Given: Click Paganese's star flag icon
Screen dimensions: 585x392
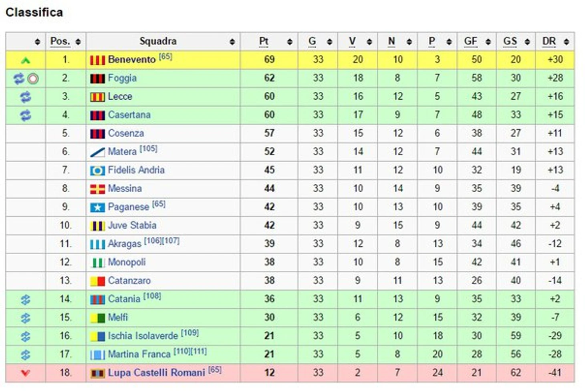Looking at the screenshot, I should click(x=97, y=207).
